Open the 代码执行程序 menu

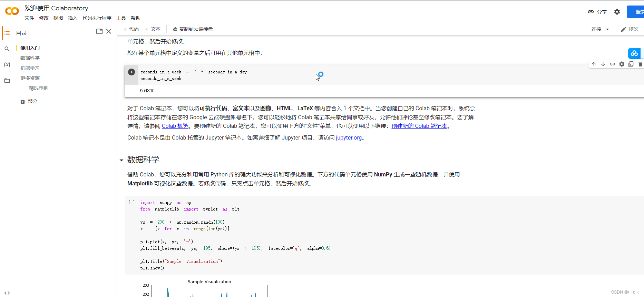coord(97,18)
